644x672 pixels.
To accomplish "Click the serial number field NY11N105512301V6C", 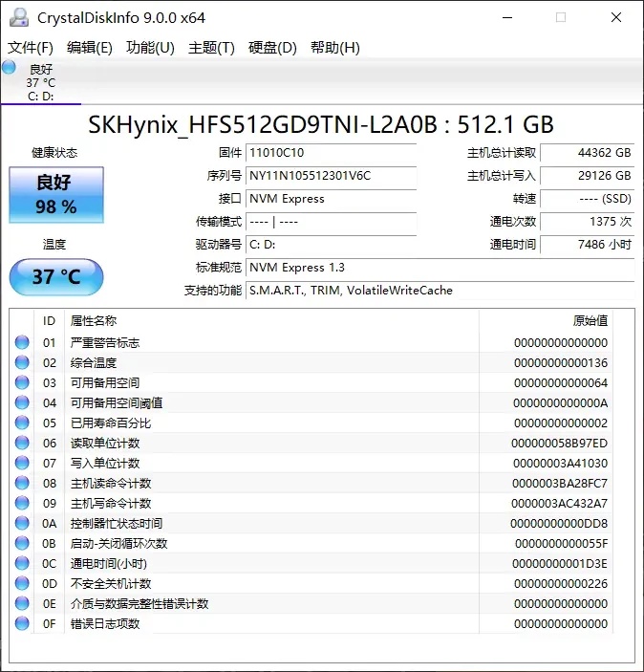I will point(331,176).
